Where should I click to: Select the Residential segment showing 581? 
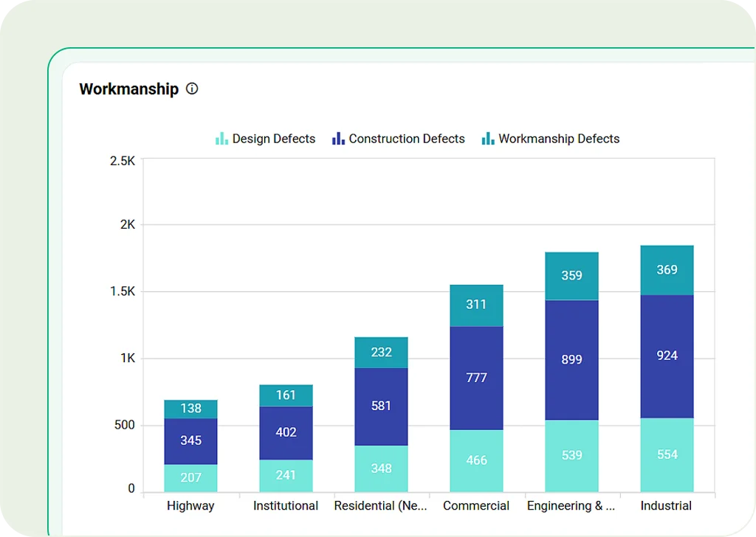pyautogui.click(x=381, y=406)
